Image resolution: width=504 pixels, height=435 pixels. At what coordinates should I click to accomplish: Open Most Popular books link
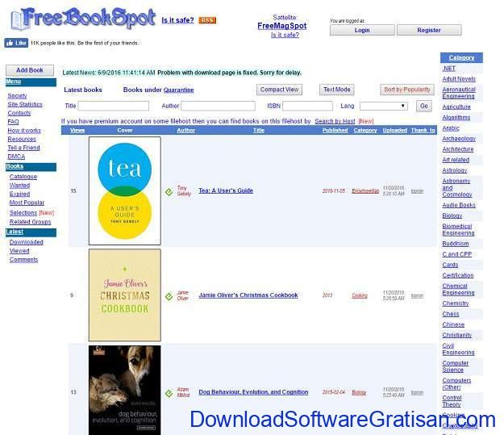[27, 203]
